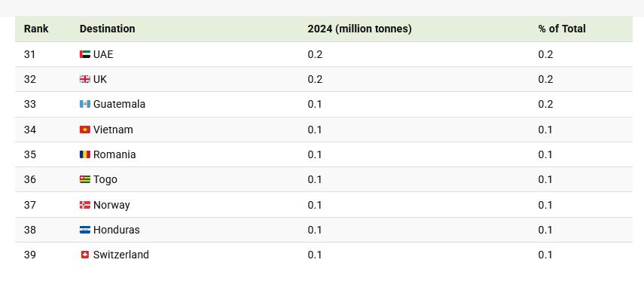The image size is (644, 284).
Task: Click the Honduras flag icon
Action: point(84,230)
